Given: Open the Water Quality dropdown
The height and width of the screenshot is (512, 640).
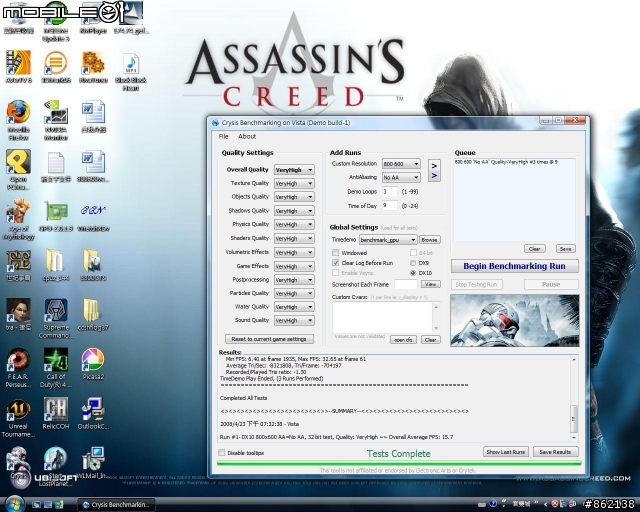Looking at the screenshot, I should (294, 307).
